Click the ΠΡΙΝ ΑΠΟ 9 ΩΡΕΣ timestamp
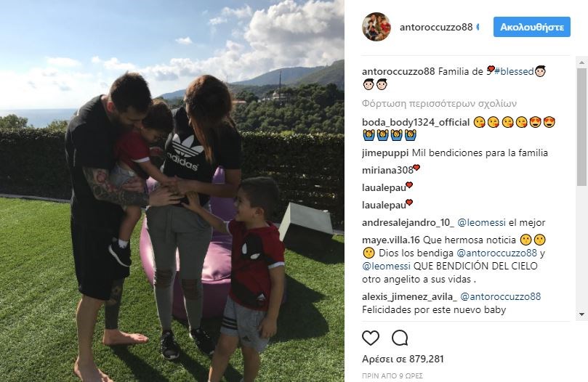The image size is (588, 382). (x=392, y=375)
